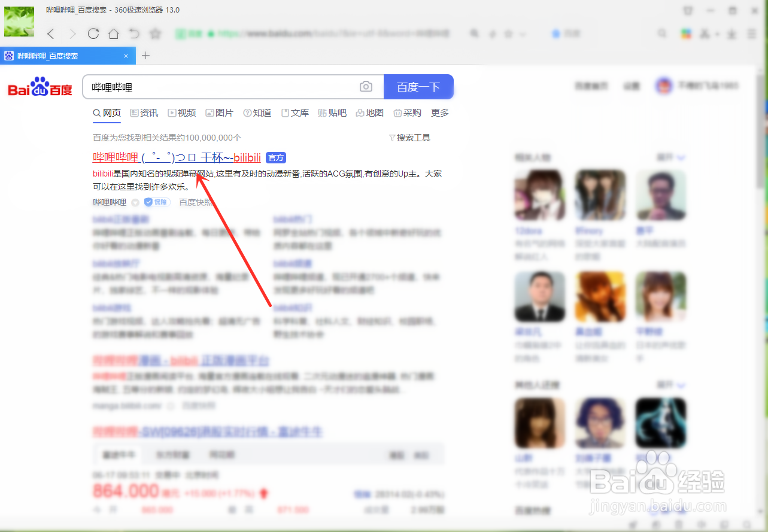Open the 采购 category
Screen dimensions: 768x532
coord(408,113)
